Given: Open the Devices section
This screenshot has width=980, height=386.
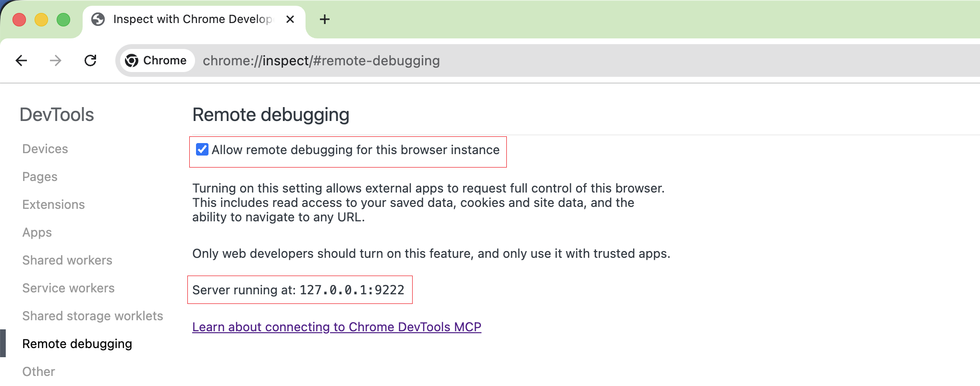Looking at the screenshot, I should [45, 149].
